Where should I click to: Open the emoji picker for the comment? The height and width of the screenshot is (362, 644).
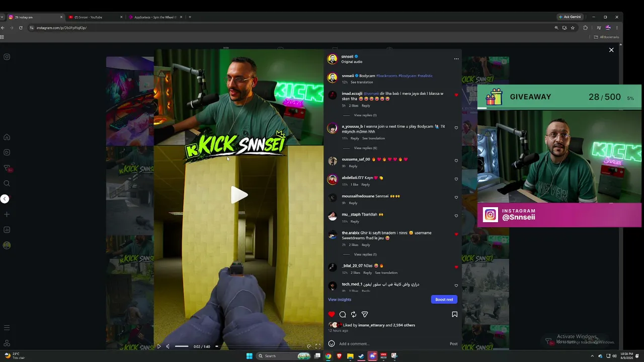tap(332, 344)
